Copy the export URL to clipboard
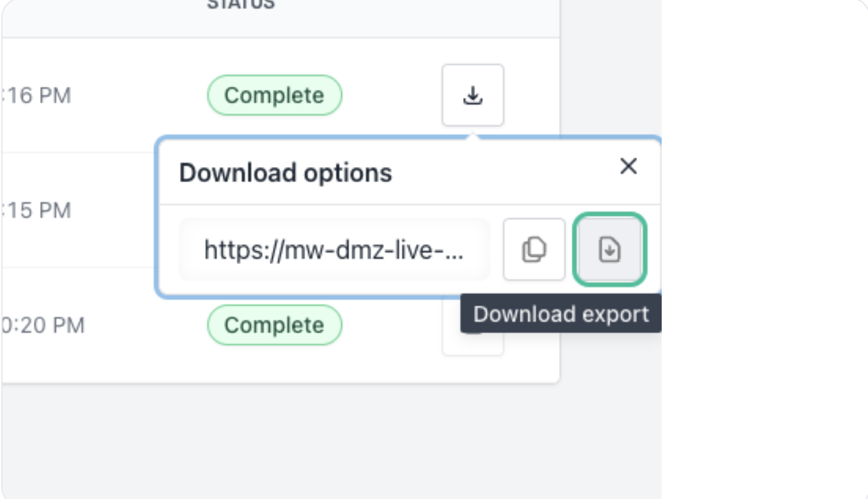The image size is (868, 499). coord(534,250)
